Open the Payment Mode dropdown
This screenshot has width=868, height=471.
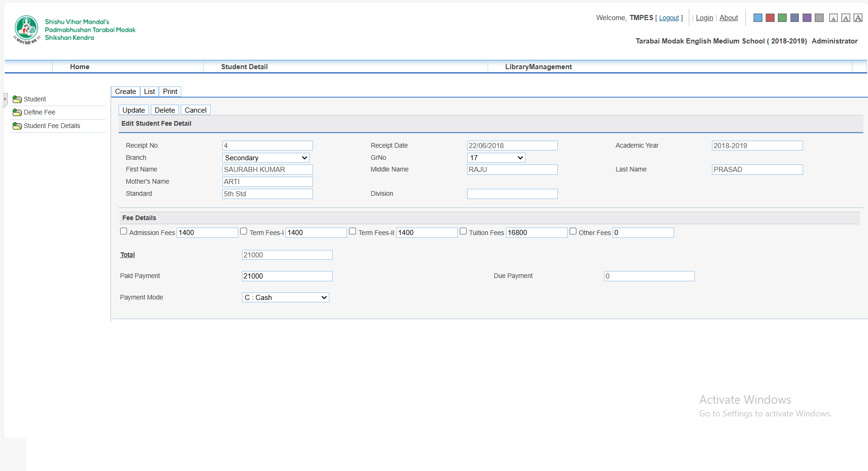coord(285,298)
